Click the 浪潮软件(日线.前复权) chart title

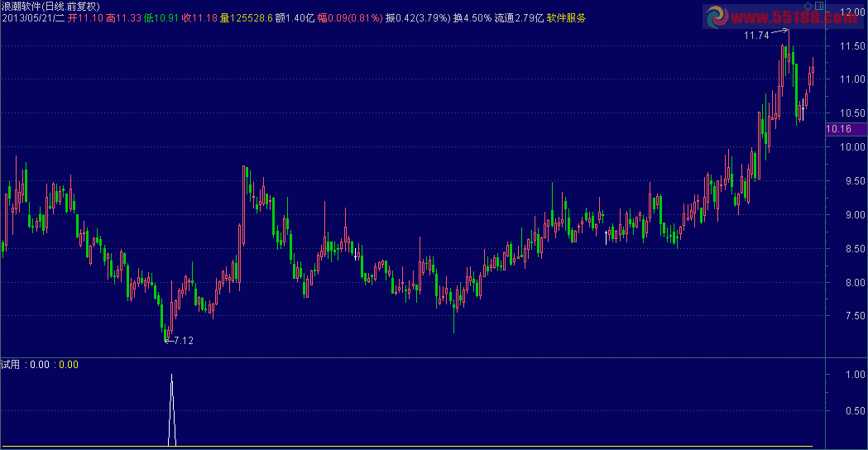coord(50,7)
